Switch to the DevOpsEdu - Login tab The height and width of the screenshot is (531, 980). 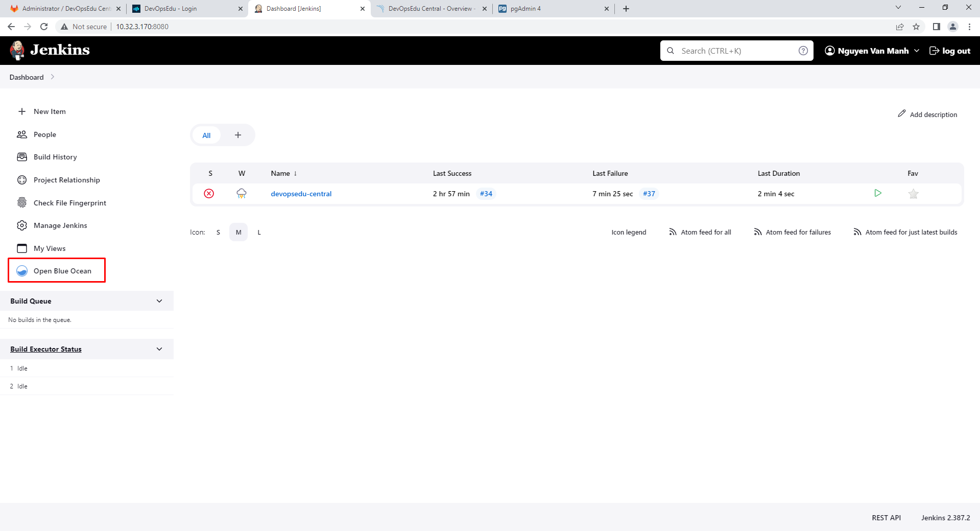[187, 9]
